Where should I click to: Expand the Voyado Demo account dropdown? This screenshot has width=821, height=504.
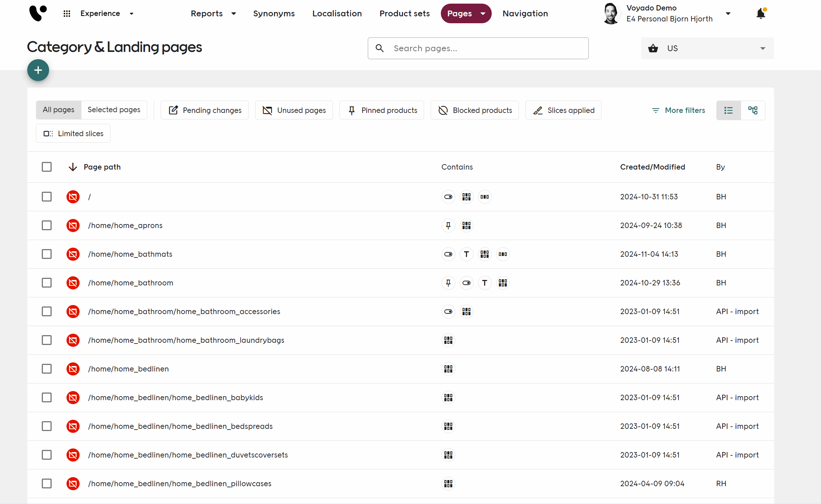click(728, 13)
